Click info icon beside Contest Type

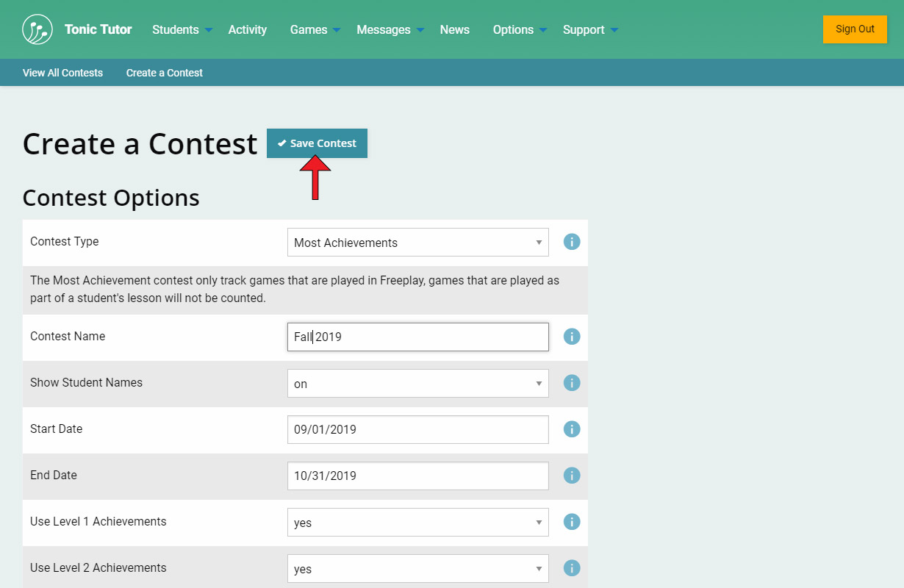click(x=572, y=242)
